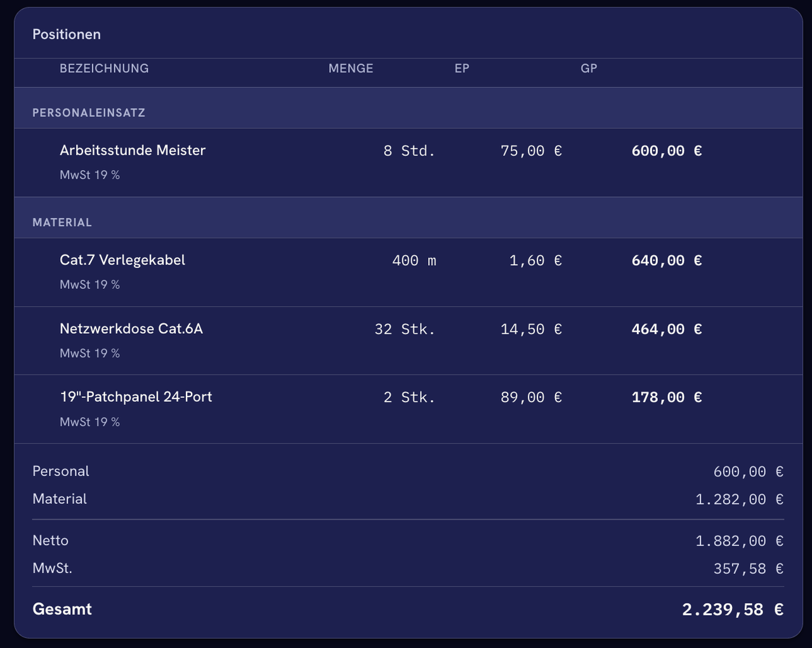Click the BEZEICHNUNG column header
The image size is (812, 648).
104,69
